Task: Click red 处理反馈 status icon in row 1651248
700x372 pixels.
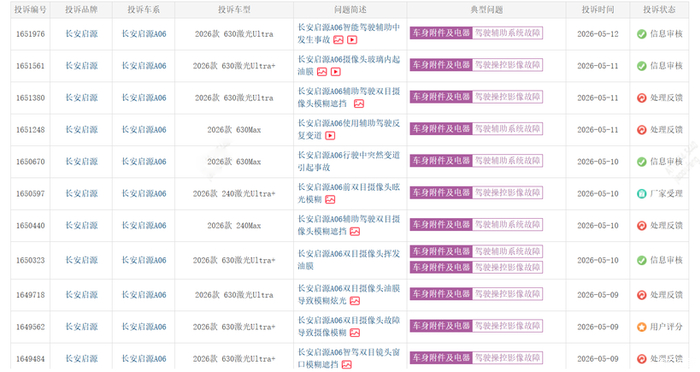Action: [x=642, y=130]
